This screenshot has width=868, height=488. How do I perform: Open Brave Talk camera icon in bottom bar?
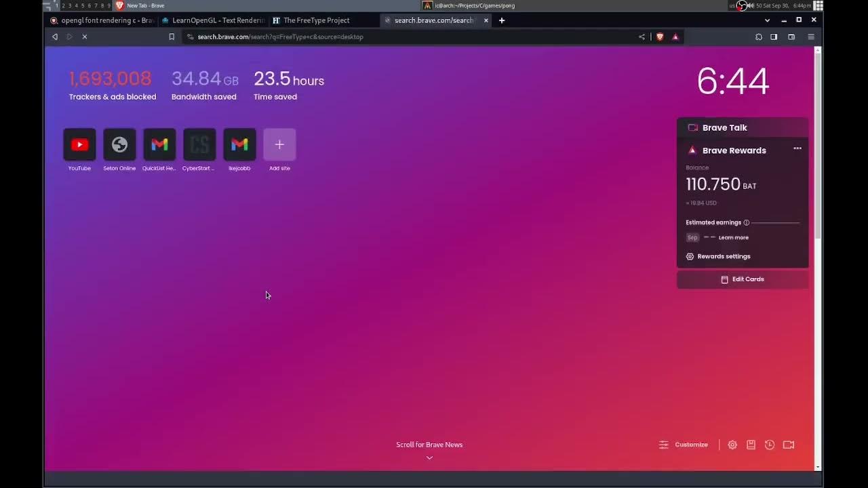[789, 445]
